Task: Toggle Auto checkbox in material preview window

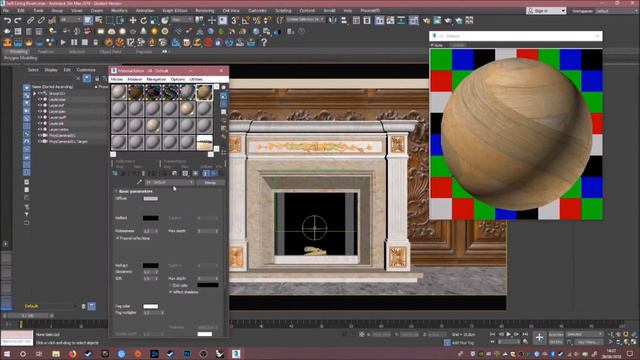Action: click(x=433, y=45)
